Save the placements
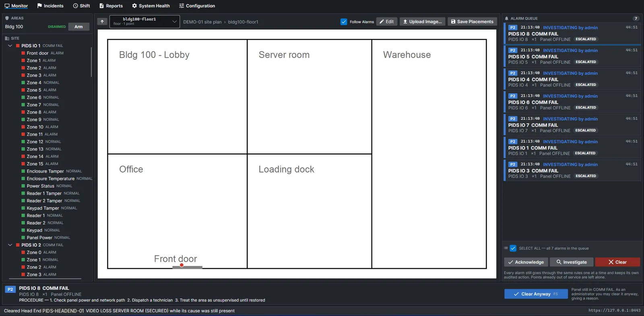The width and height of the screenshot is (644, 316). [472, 22]
